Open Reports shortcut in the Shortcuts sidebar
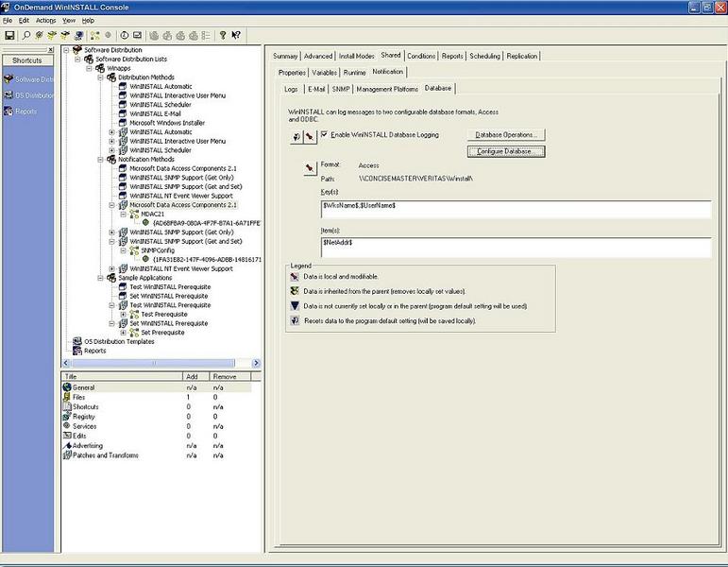 click(21, 112)
